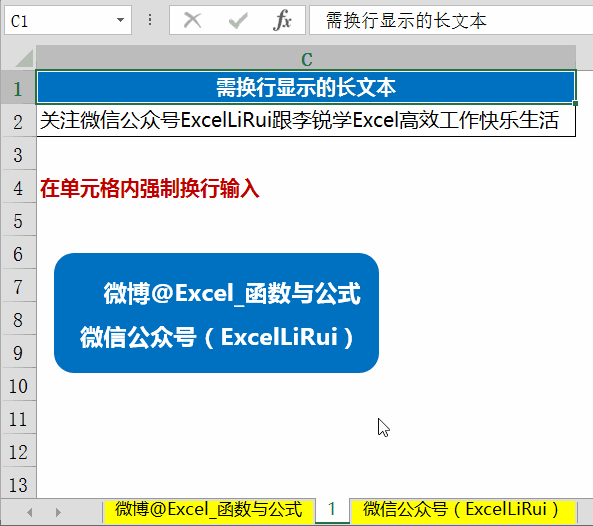The width and height of the screenshot is (593, 526).
Task: Click the formula bar text 需换行显示的长文本
Action: point(406,20)
